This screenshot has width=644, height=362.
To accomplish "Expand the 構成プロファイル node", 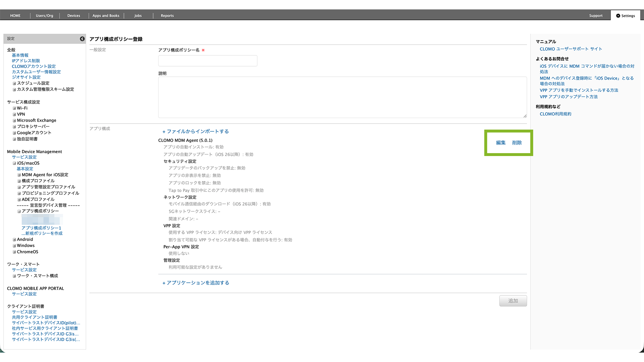I will [x=19, y=181].
